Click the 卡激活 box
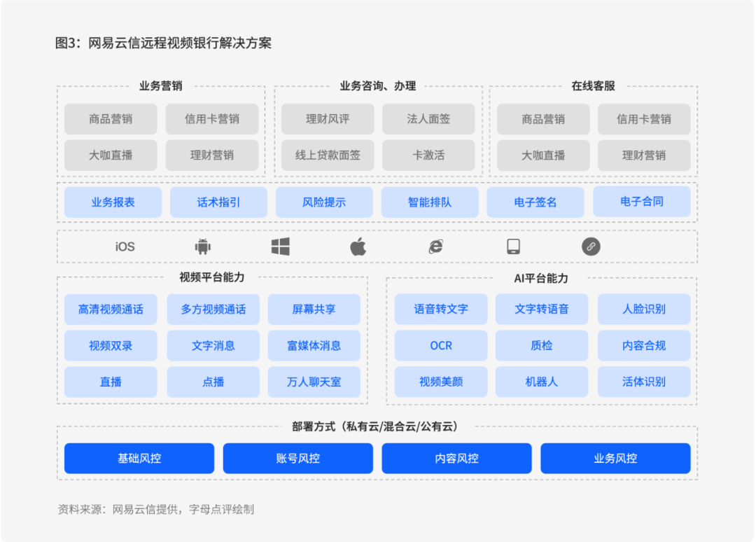 428,155
